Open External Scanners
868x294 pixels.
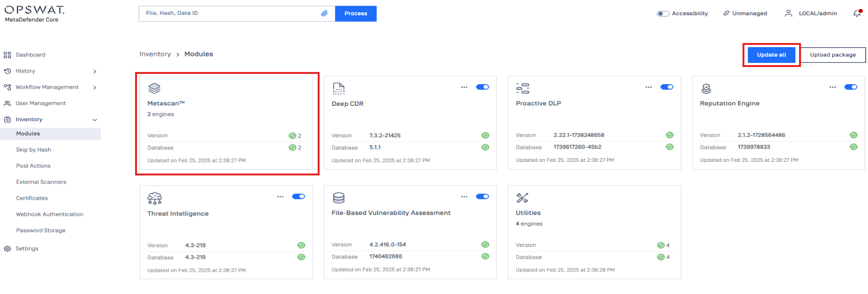coord(41,182)
